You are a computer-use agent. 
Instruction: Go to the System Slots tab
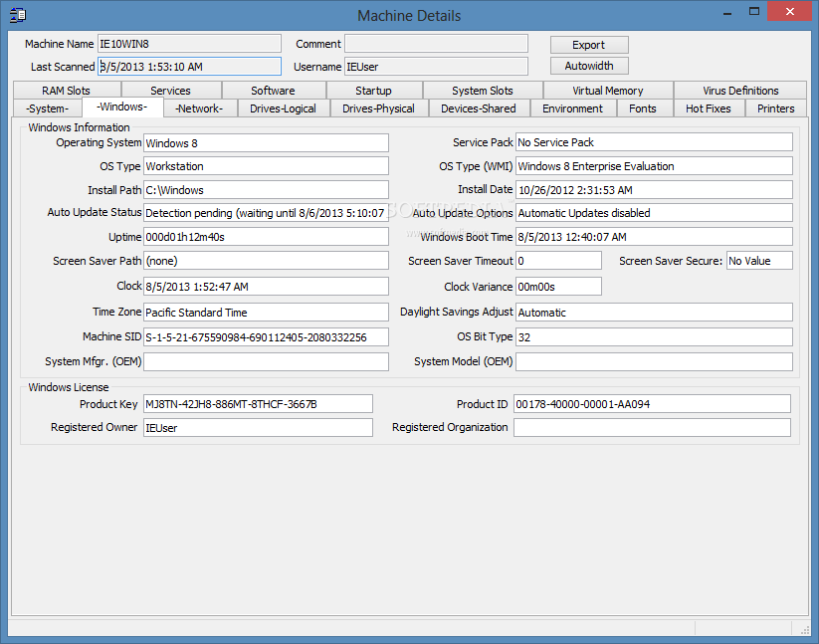tap(482, 91)
